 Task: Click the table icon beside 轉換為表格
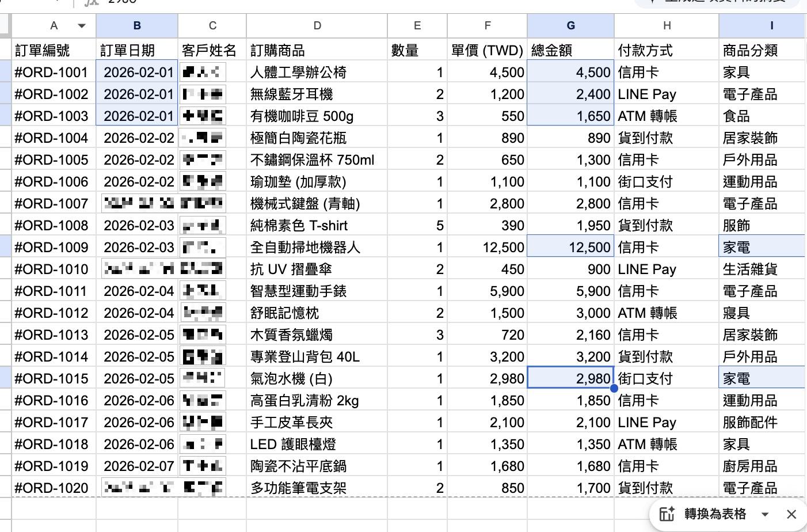click(667, 514)
